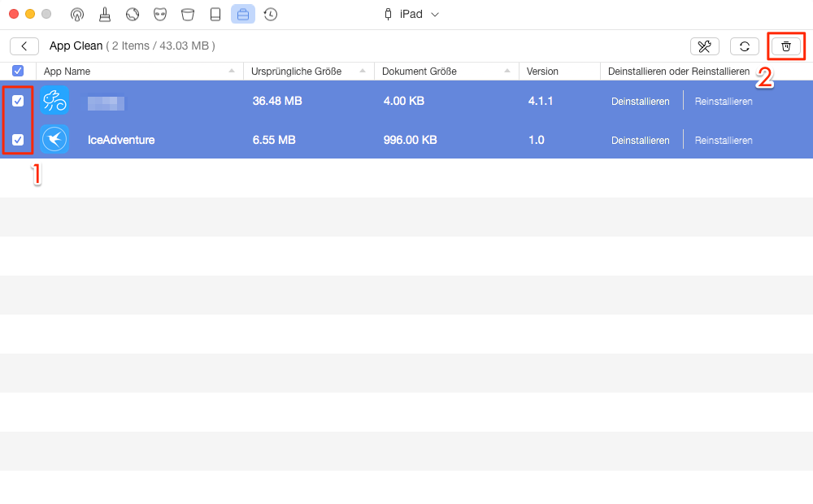The width and height of the screenshot is (813, 504).
Task: Open the AirPlay-style audio icon in toolbar
Action: coord(76,15)
